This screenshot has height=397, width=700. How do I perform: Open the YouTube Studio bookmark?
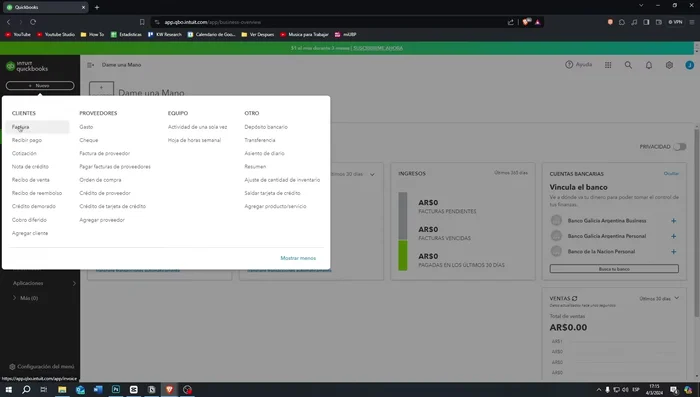tap(56, 34)
